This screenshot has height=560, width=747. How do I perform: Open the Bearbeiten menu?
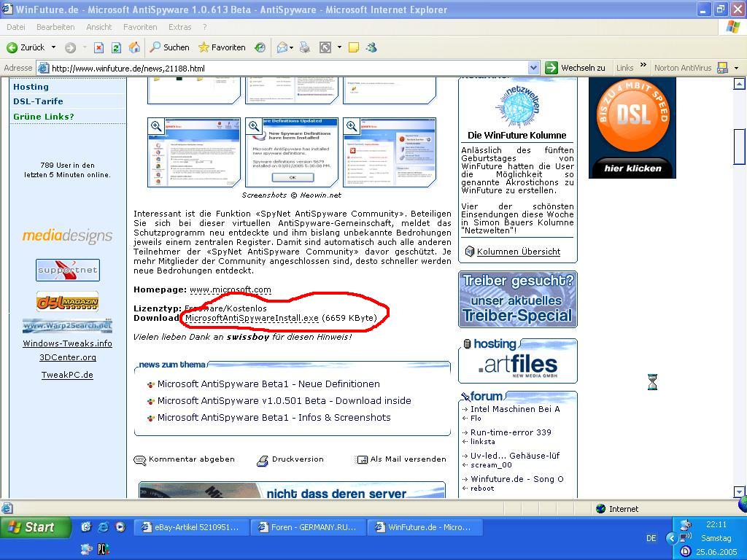tap(55, 27)
